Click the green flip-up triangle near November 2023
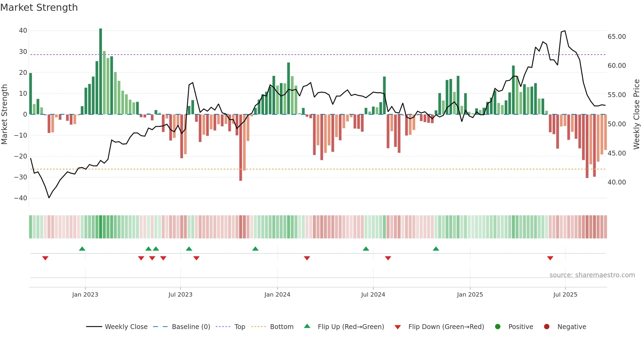The image size is (644, 362). click(x=255, y=249)
